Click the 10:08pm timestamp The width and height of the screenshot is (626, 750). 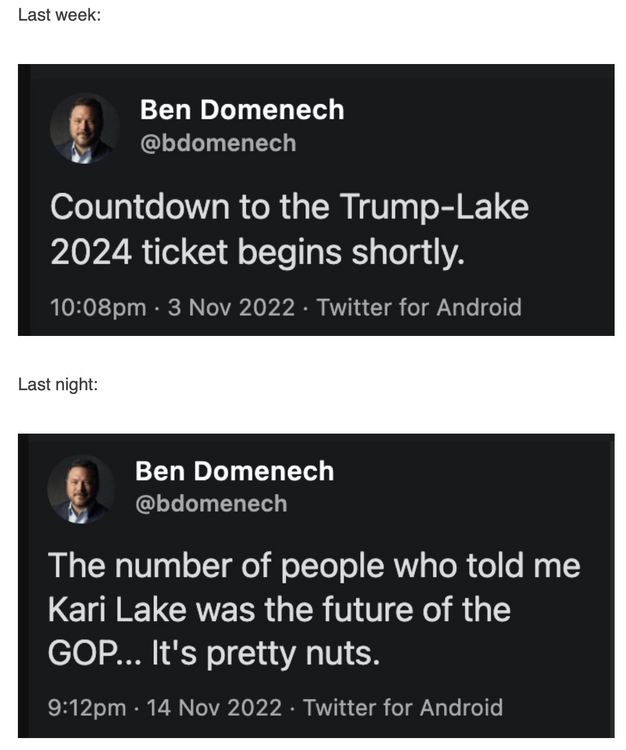[x=98, y=306]
